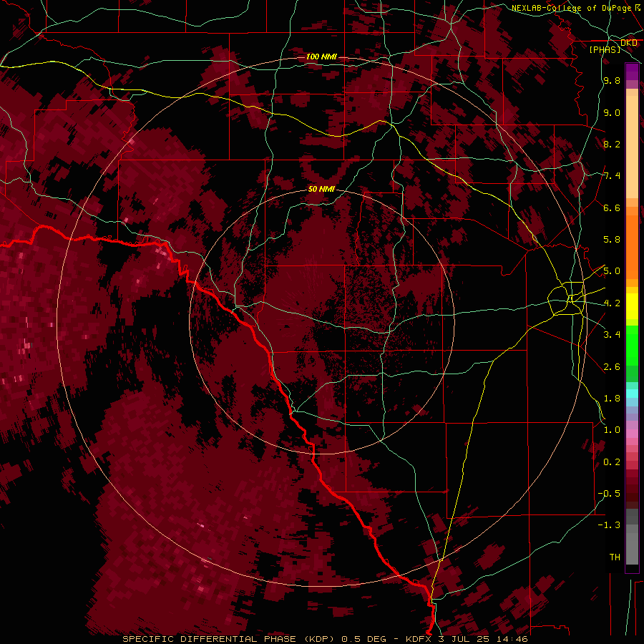Click the 4.2 value on color scale
Screen dimensions: 644x644
(x=612, y=303)
